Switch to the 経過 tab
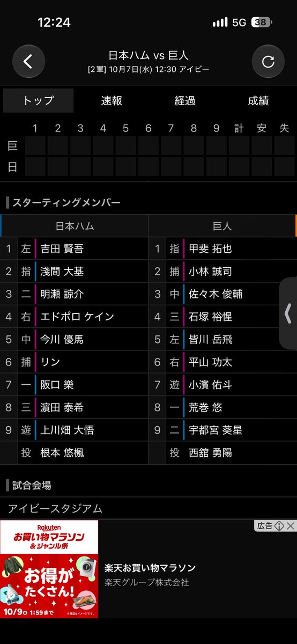The width and height of the screenshot is (297, 644). point(185,100)
